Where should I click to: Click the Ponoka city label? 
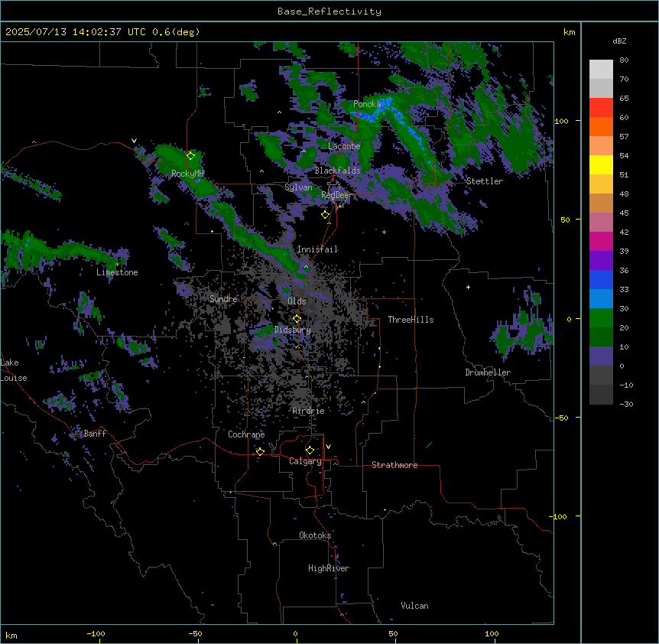coord(367,104)
